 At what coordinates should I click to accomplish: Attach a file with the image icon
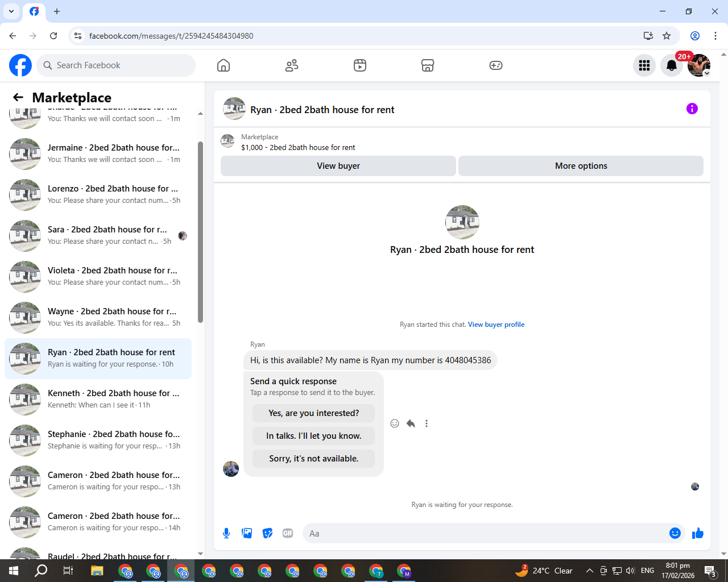(247, 533)
